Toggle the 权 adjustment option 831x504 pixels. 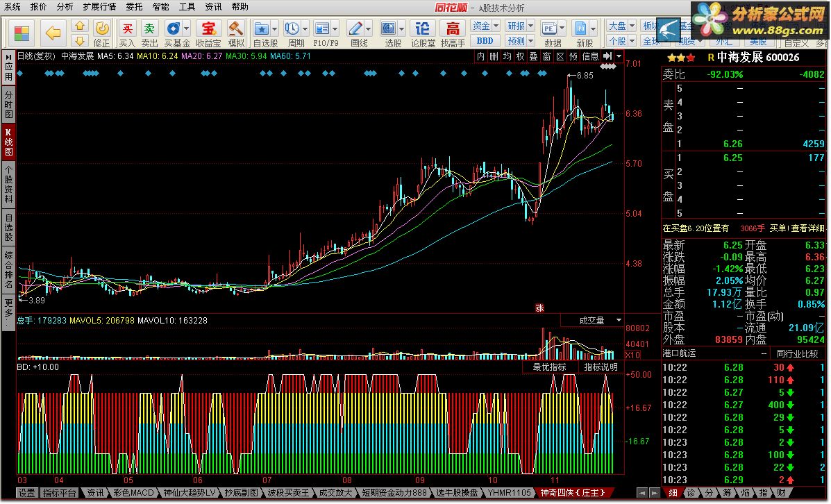pos(521,56)
